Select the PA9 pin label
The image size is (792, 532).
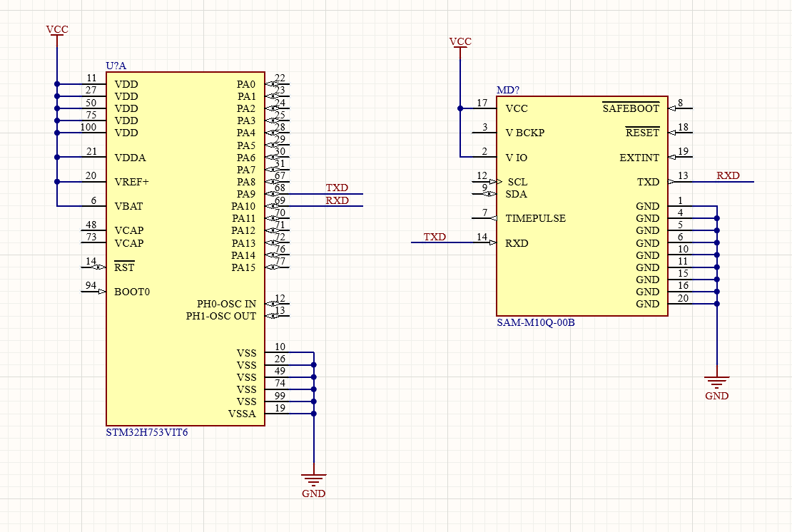246,194
